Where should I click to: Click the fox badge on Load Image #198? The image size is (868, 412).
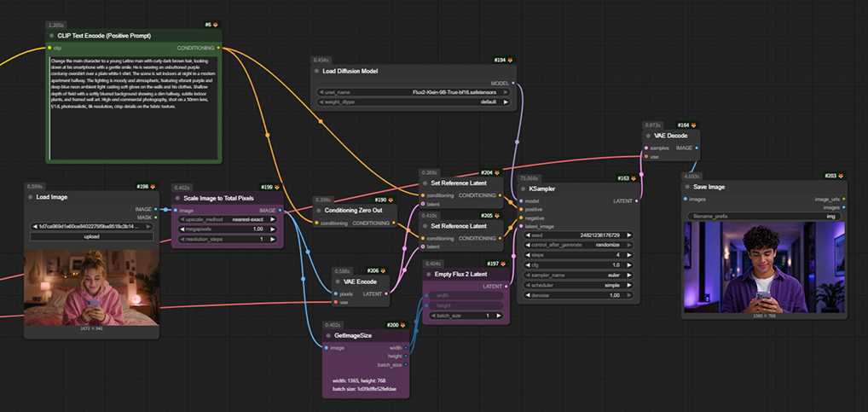[x=153, y=187]
